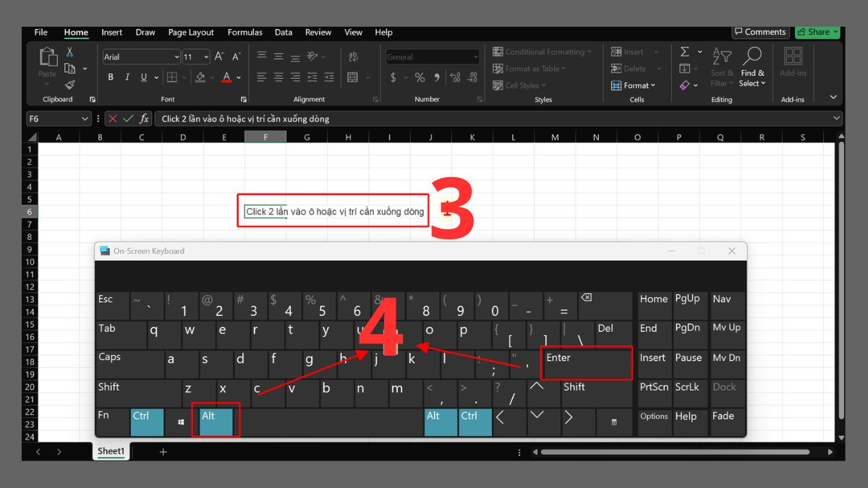
Task: Switch to the Formulas ribbon tab
Action: (244, 33)
